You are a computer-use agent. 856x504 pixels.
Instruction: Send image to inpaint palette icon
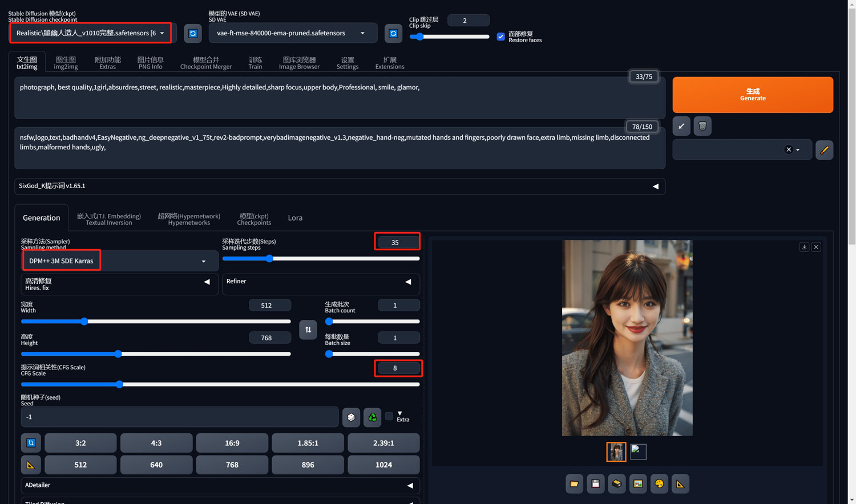click(x=659, y=484)
